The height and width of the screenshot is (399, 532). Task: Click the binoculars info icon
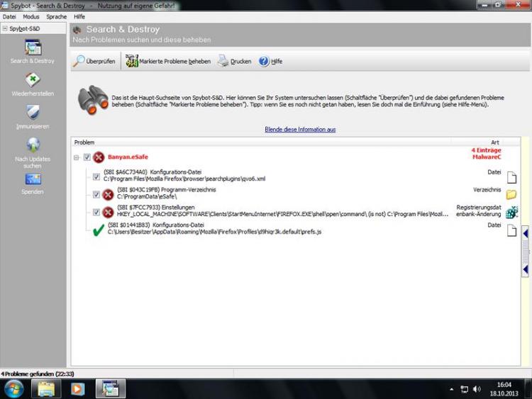click(93, 100)
